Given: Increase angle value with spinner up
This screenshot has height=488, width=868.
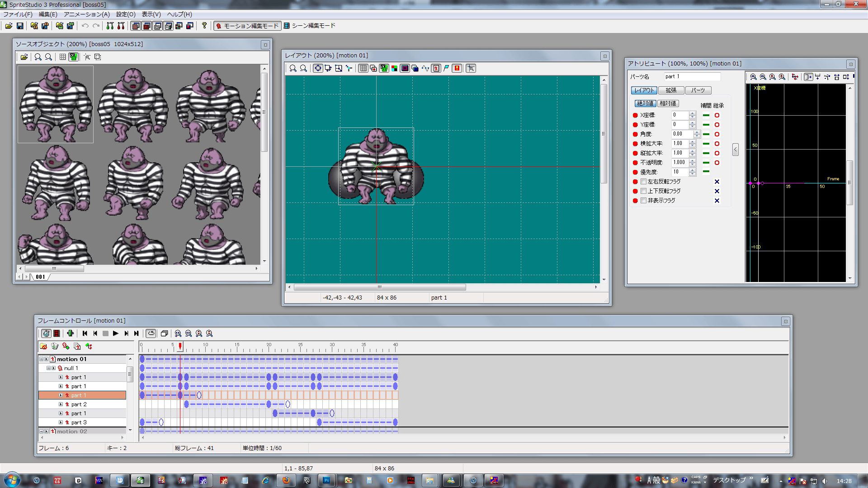Looking at the screenshot, I should (697, 132).
